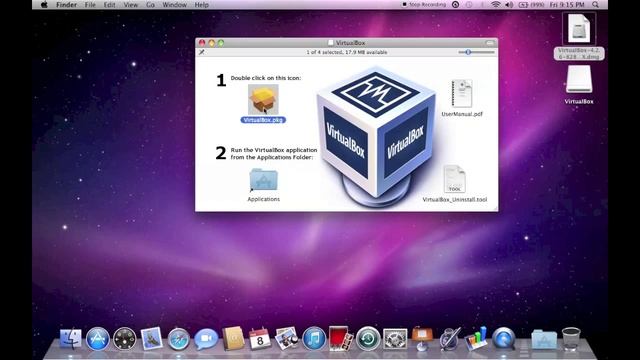Screen dimensions: 640x360
Task: Open the battery status menu
Action: [x=531, y=5]
